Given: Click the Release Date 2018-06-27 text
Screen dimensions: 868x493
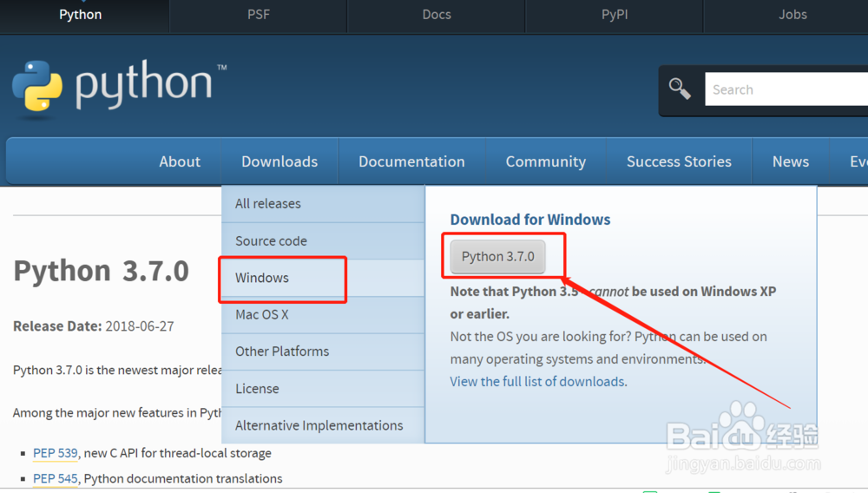Looking at the screenshot, I should click(x=94, y=326).
